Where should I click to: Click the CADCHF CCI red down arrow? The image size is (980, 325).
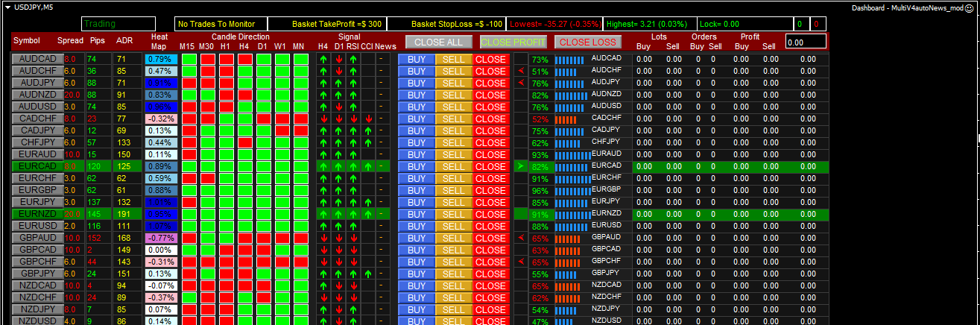pyautogui.click(x=368, y=119)
